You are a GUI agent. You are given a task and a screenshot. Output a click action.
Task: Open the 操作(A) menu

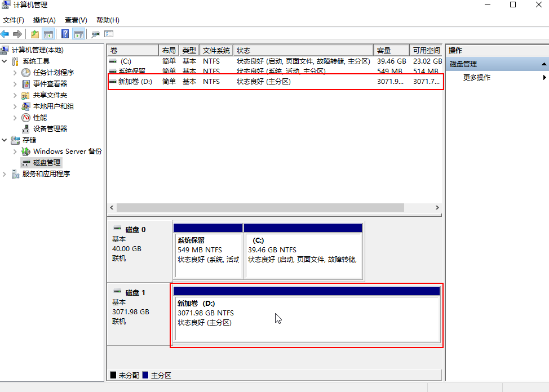pos(44,20)
